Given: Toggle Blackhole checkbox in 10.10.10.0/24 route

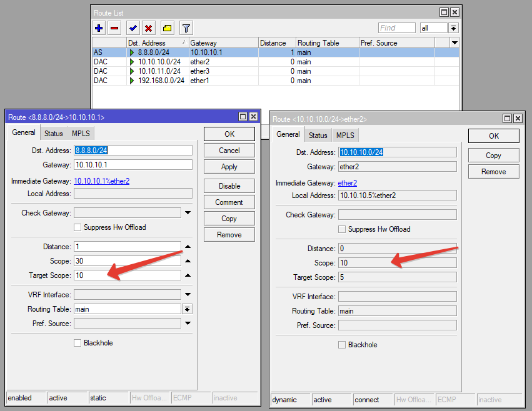Looking at the screenshot, I should click(342, 345).
